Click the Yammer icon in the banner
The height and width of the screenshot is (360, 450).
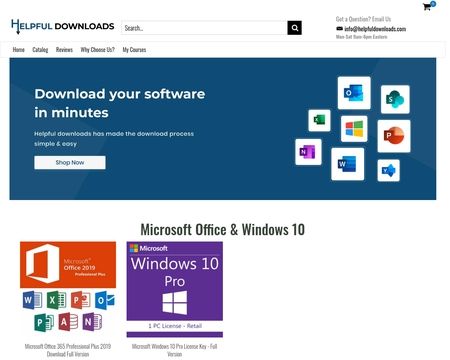[388, 170]
